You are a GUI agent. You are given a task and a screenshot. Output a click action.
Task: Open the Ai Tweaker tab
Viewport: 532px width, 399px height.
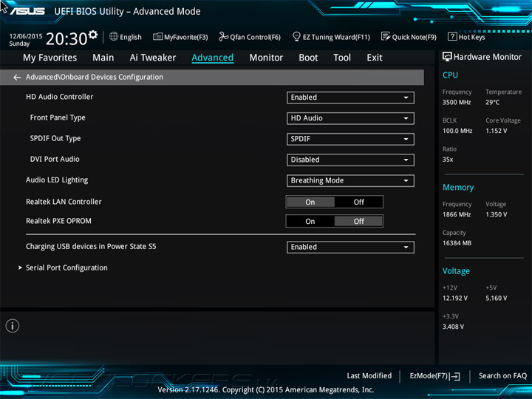click(153, 58)
